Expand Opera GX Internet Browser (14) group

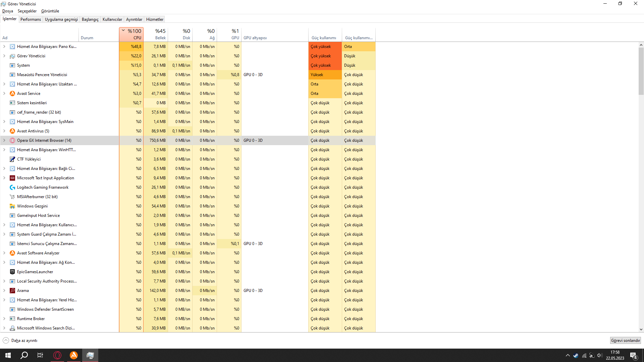[4, 140]
